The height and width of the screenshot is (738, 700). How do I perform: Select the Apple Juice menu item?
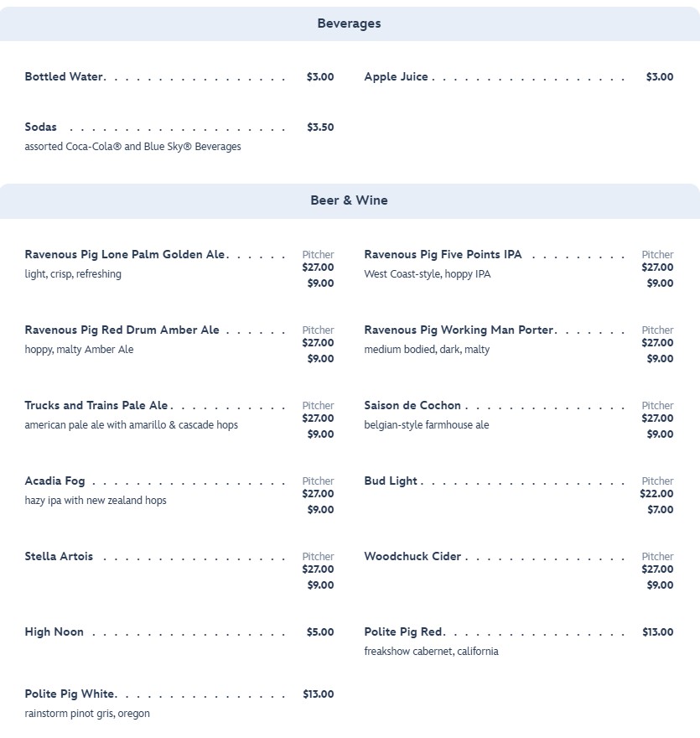pos(397,77)
